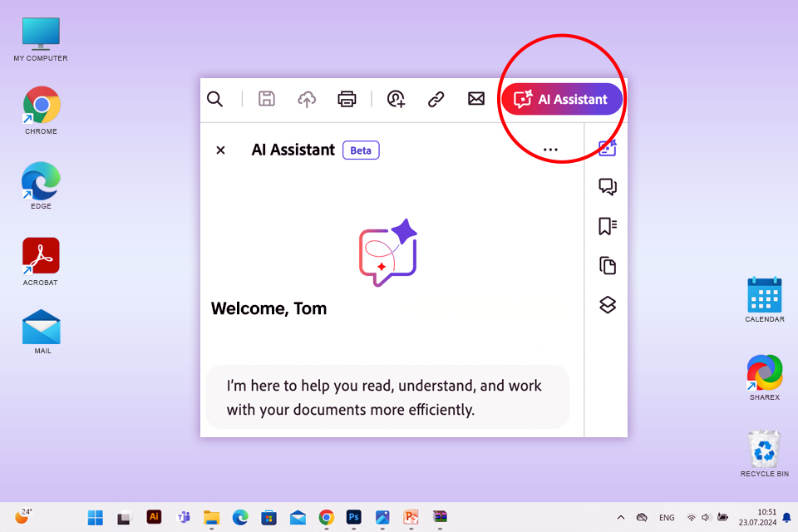This screenshot has height=532, width=798.
Task: Select the ShareX desktop shortcut
Action: 765,377
